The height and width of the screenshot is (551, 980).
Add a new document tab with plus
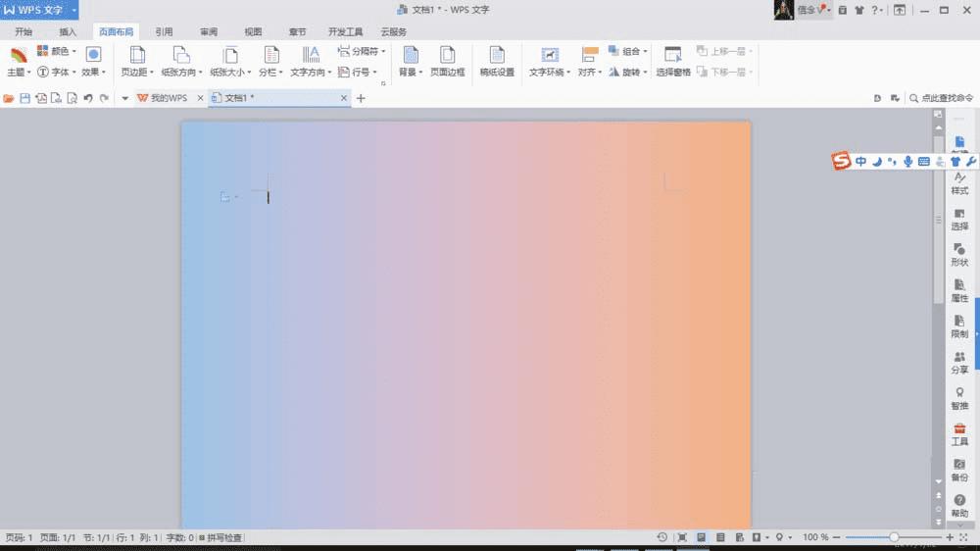[361, 98]
